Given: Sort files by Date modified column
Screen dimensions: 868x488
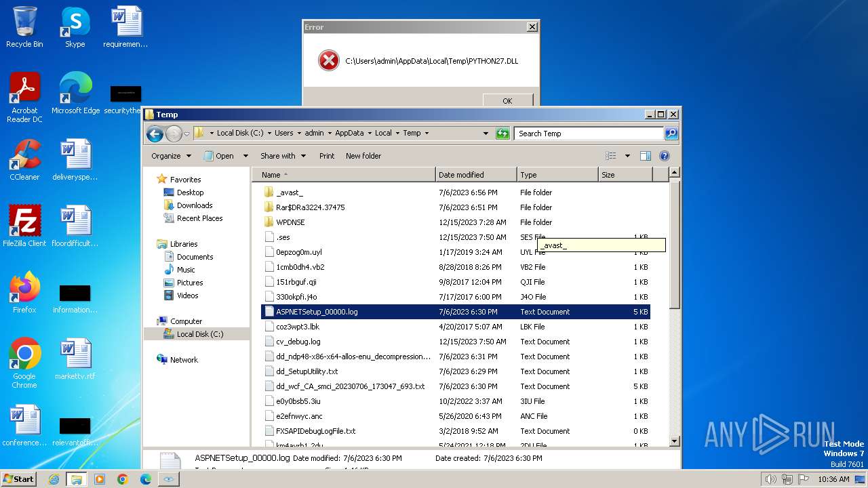Looking at the screenshot, I should [x=476, y=175].
